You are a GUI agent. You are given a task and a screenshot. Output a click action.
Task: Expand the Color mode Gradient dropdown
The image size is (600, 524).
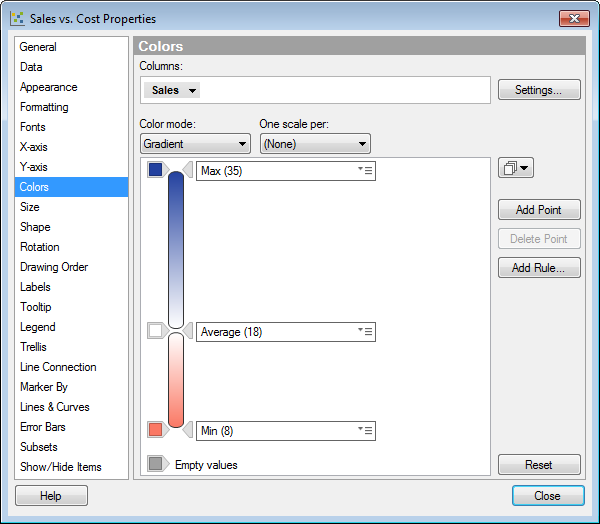click(x=195, y=144)
